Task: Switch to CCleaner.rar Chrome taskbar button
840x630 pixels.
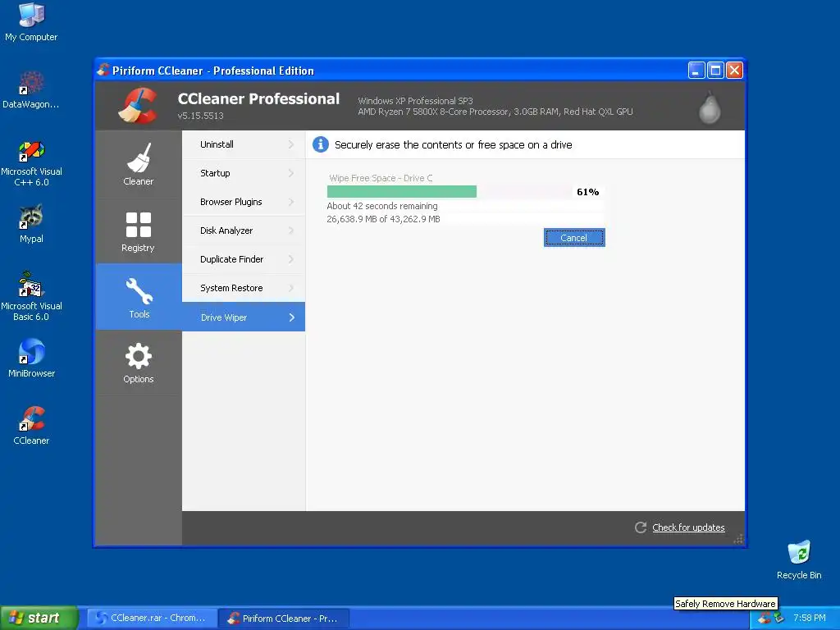Action: (152, 618)
